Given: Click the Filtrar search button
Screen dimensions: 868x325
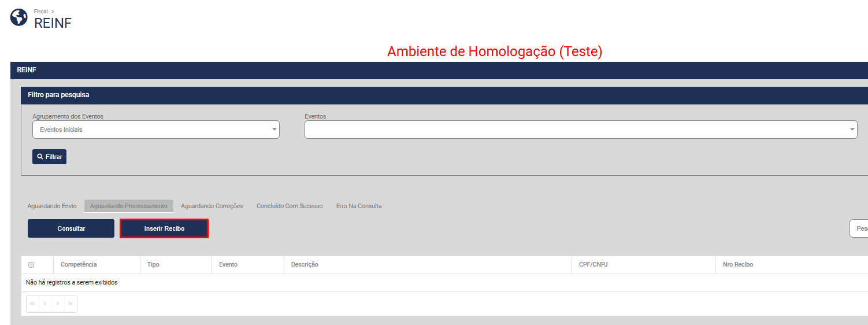Looking at the screenshot, I should click(49, 157).
